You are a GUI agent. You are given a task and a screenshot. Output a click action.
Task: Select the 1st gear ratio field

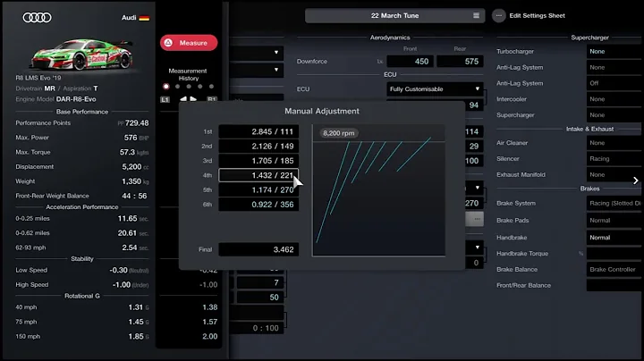258,131
